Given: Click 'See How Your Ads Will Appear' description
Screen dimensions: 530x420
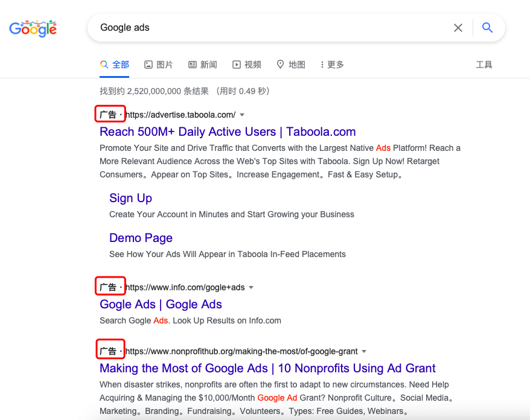Looking at the screenshot, I should [227, 254].
